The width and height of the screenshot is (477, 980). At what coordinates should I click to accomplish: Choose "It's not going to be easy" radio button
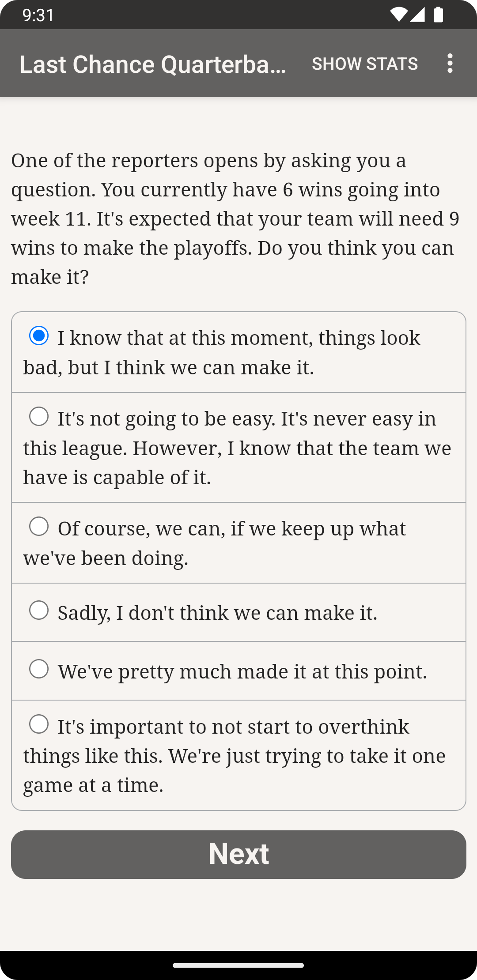[39, 416]
